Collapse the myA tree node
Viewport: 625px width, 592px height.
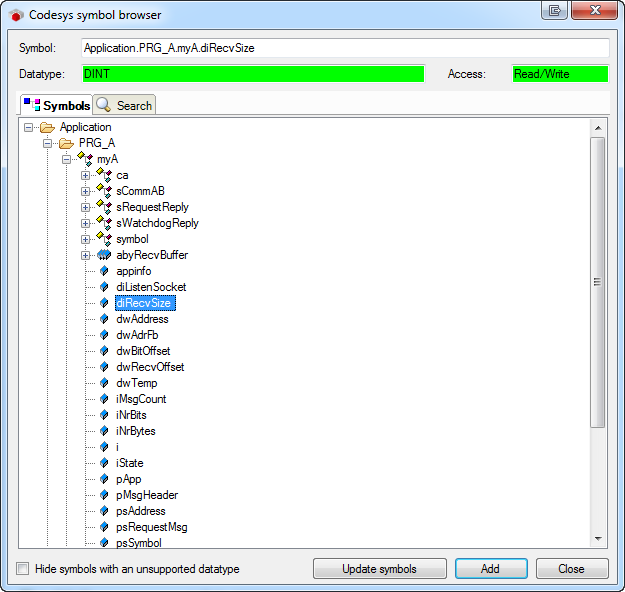(67, 159)
